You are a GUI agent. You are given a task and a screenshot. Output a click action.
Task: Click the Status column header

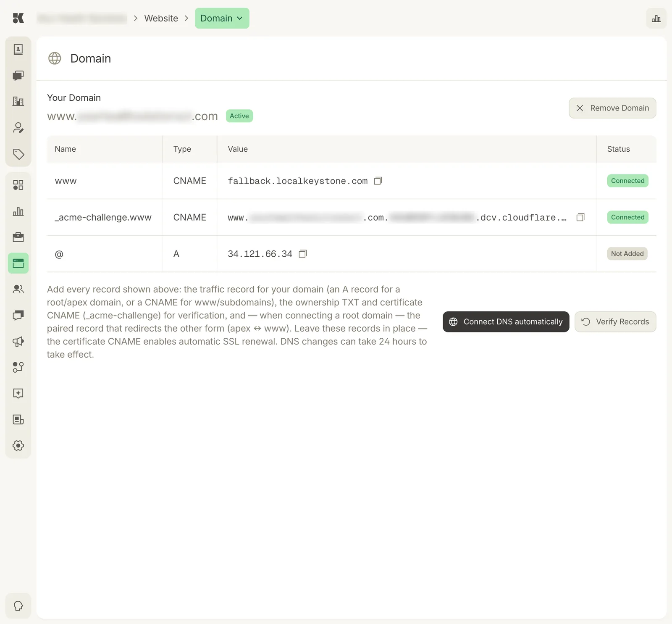(618, 149)
